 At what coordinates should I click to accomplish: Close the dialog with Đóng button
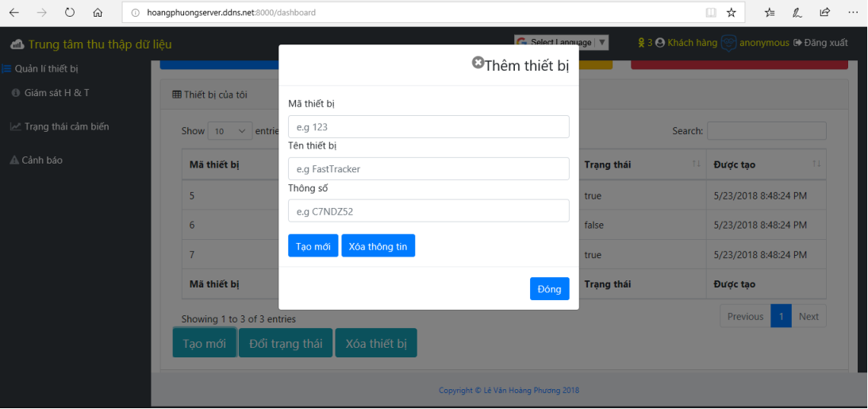click(x=549, y=289)
